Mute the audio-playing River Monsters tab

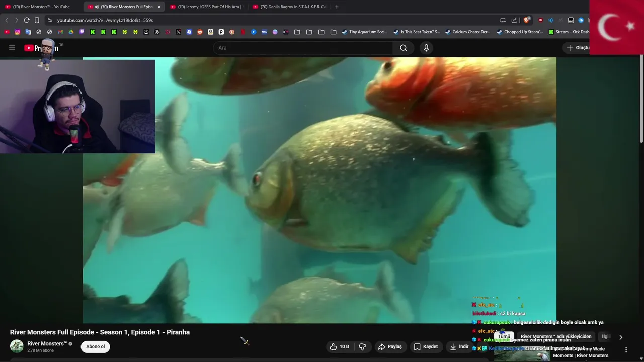pos(97,7)
